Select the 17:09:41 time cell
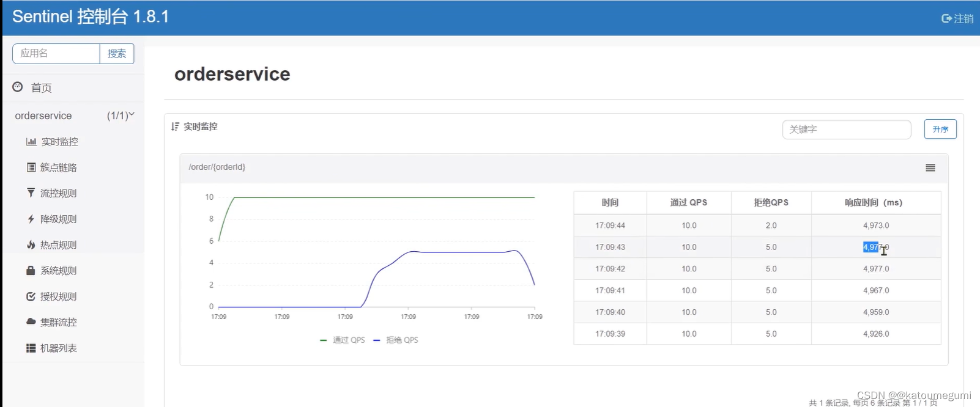Image resolution: width=980 pixels, height=407 pixels. (x=610, y=290)
